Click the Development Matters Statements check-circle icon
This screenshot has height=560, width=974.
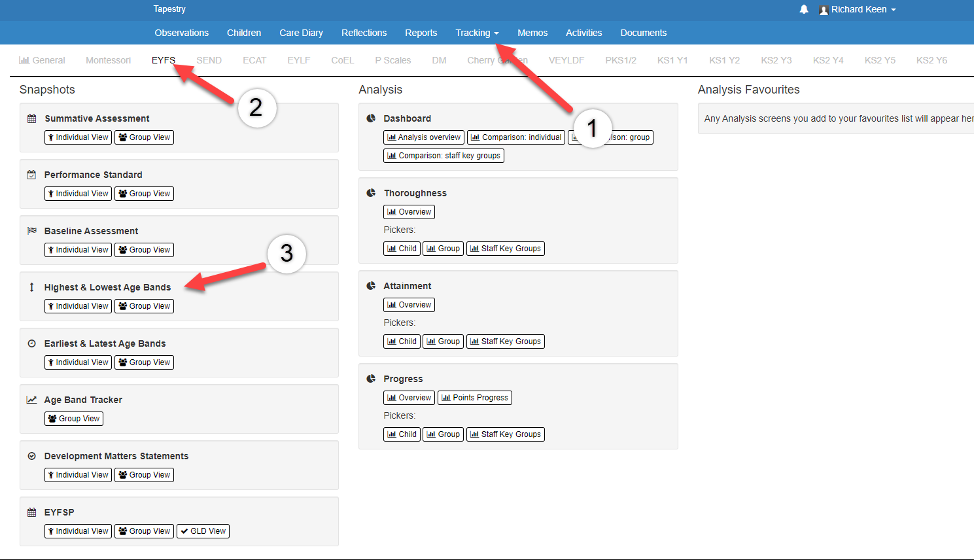(31, 456)
